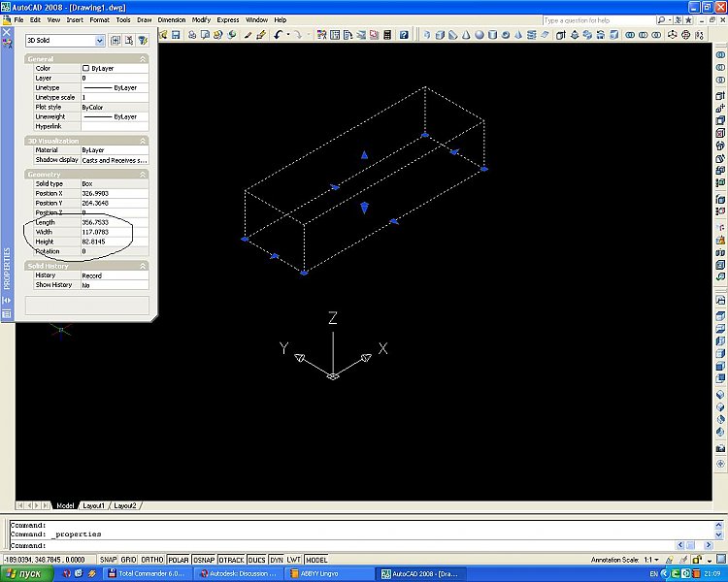Toggle POLAR tracking in status bar
The width and height of the screenshot is (728, 582).
(179, 560)
